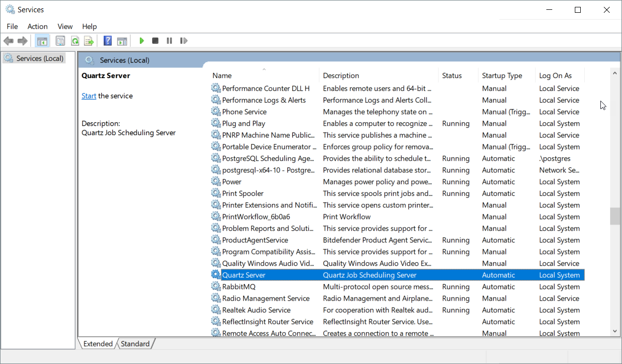The height and width of the screenshot is (364, 622).
Task: Click the gear icon beside ReflectInsight Router Service
Action: pyautogui.click(x=216, y=322)
